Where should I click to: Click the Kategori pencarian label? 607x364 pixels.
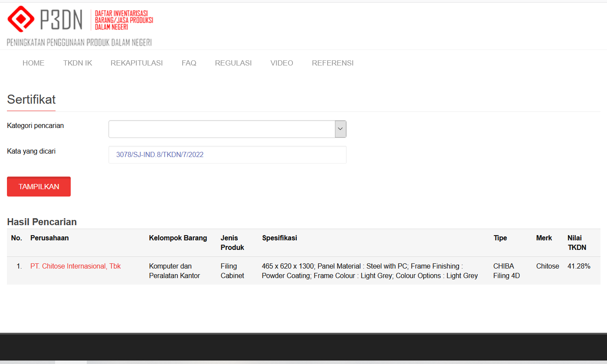[36, 125]
